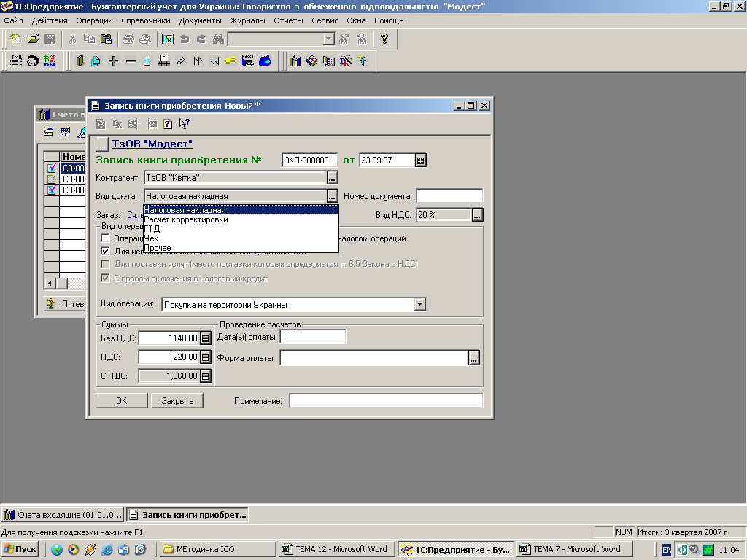Image resolution: width=747 pixels, height=560 pixels.
Task: Click the Дата(ы) оплаты input field
Action: (312, 337)
